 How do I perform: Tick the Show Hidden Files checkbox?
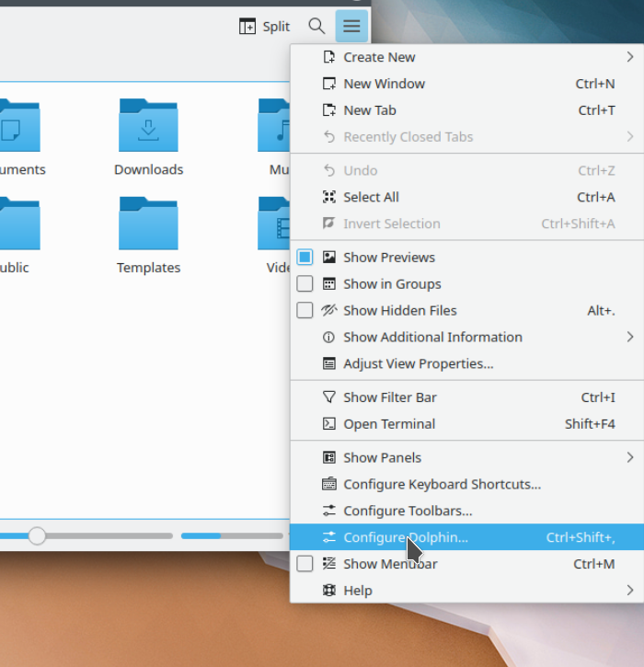305,311
